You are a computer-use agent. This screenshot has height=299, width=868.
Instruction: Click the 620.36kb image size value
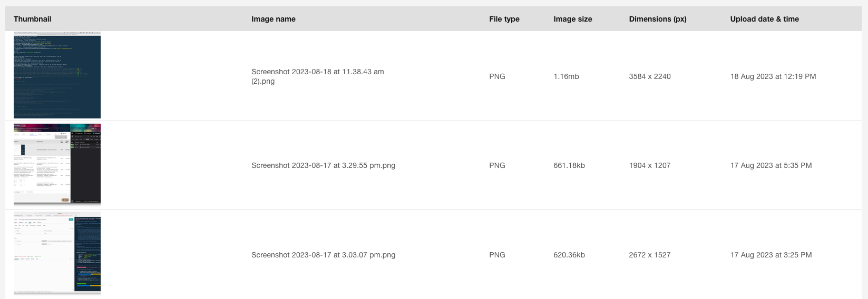[x=569, y=255]
